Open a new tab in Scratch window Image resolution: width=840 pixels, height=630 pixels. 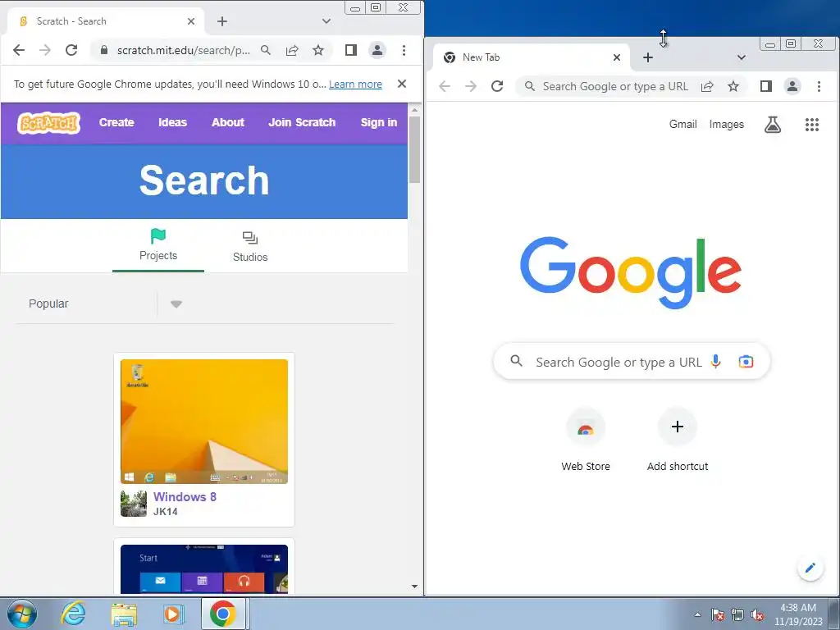coord(222,21)
